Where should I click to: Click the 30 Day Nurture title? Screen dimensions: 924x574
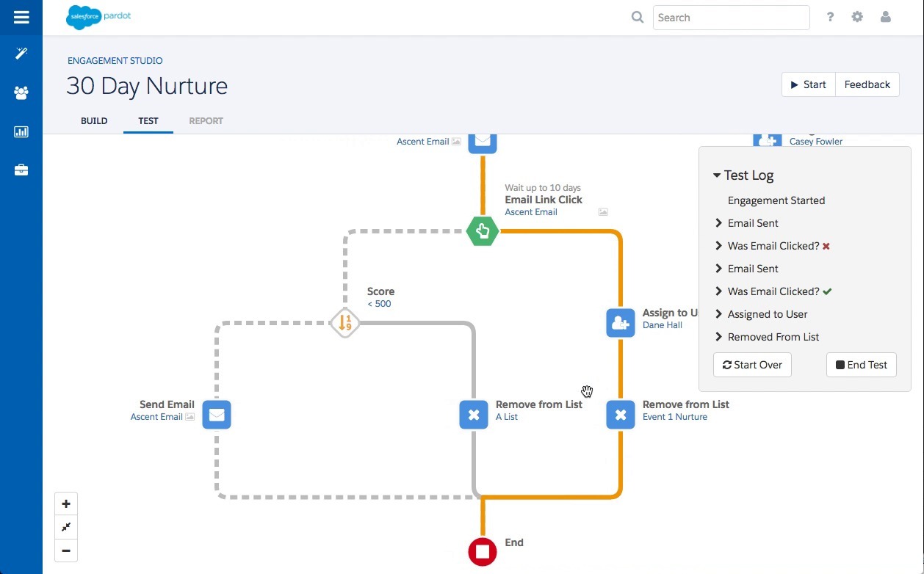click(147, 86)
